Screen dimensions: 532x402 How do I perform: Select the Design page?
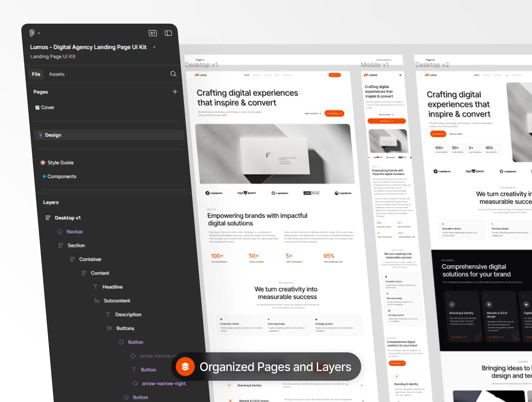[x=109, y=135]
